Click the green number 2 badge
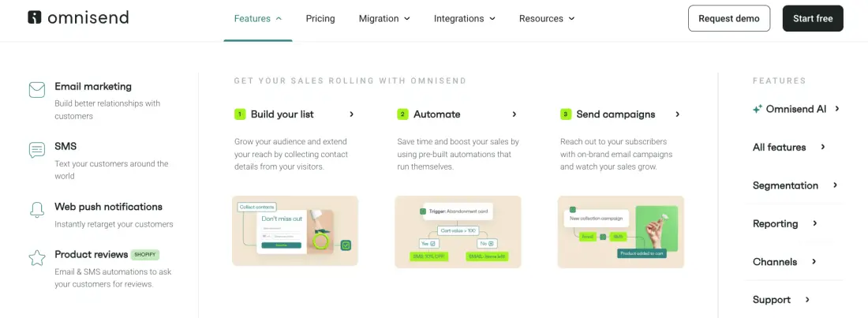The width and height of the screenshot is (868, 318). click(402, 114)
